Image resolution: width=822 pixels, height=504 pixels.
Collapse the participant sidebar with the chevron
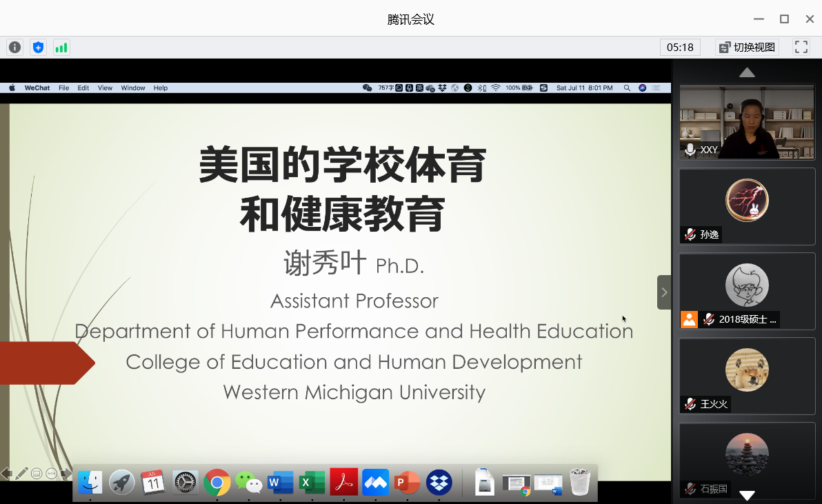pos(664,292)
